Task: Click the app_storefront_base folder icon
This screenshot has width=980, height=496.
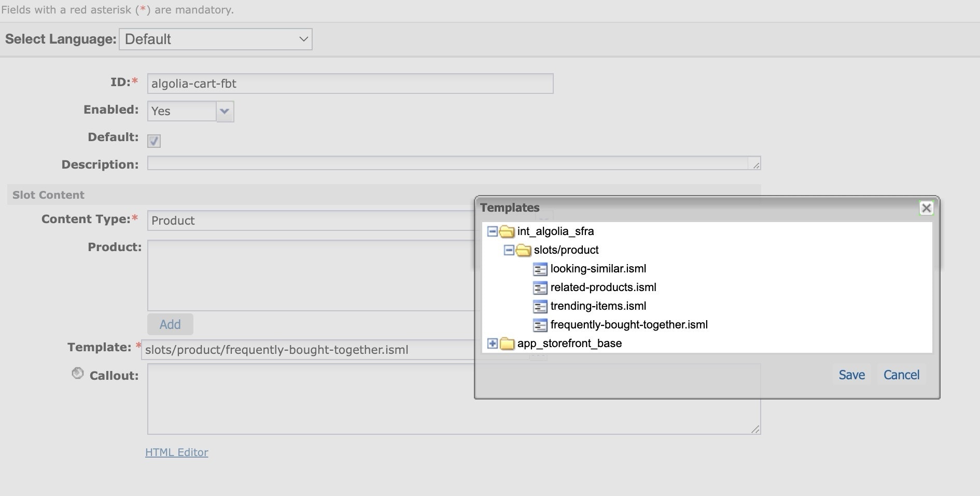Action: (507, 343)
